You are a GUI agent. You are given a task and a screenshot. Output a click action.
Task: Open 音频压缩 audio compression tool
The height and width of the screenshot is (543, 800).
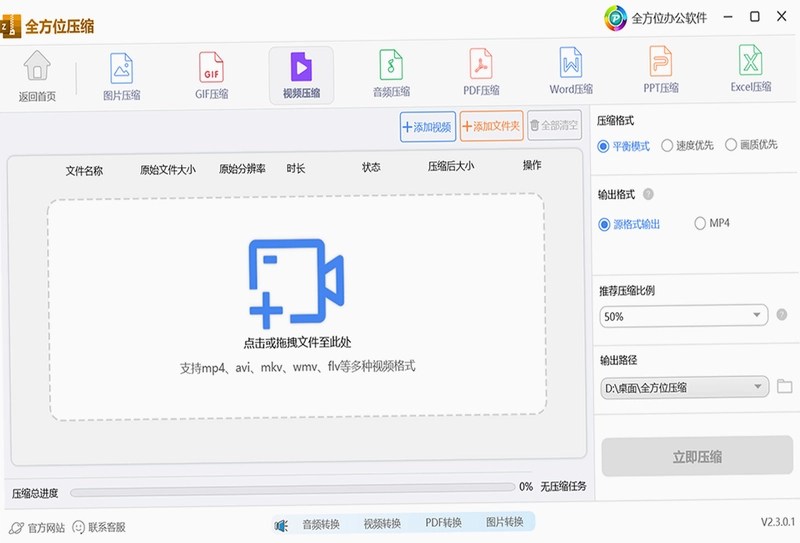pyautogui.click(x=391, y=73)
